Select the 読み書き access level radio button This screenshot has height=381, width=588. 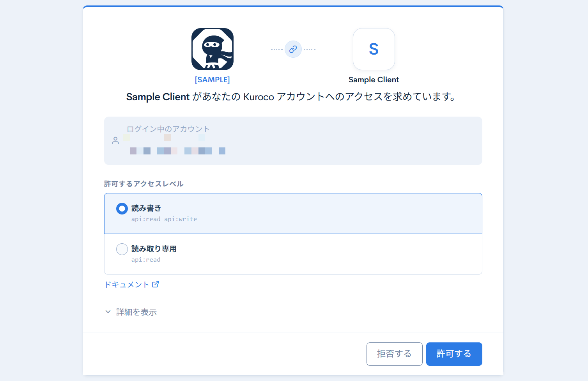pos(122,209)
